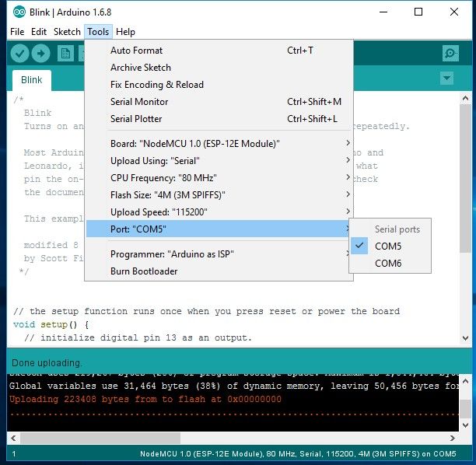Open the Edit menu
The width and height of the screenshot is (476, 465).
click(39, 32)
